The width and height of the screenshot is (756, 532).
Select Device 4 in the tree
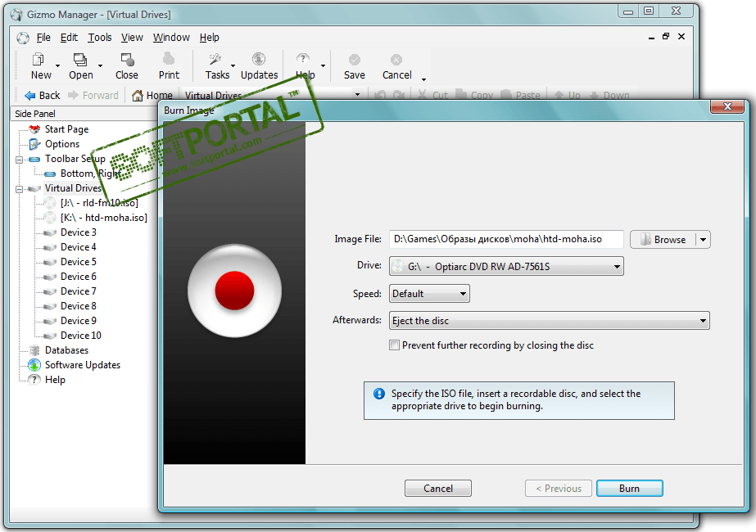(78, 247)
